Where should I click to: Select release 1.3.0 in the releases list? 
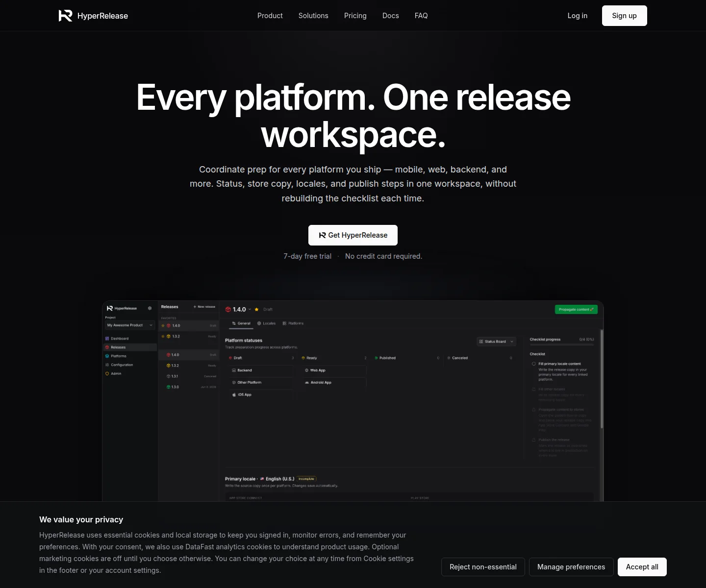tap(189, 387)
